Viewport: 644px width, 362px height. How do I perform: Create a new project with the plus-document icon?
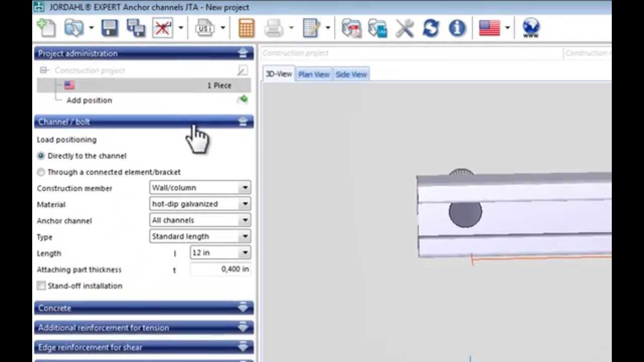47,28
